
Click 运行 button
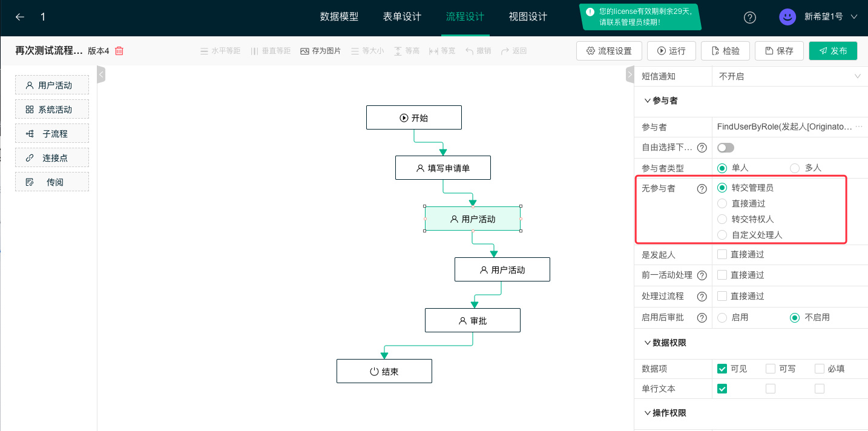[x=671, y=51]
